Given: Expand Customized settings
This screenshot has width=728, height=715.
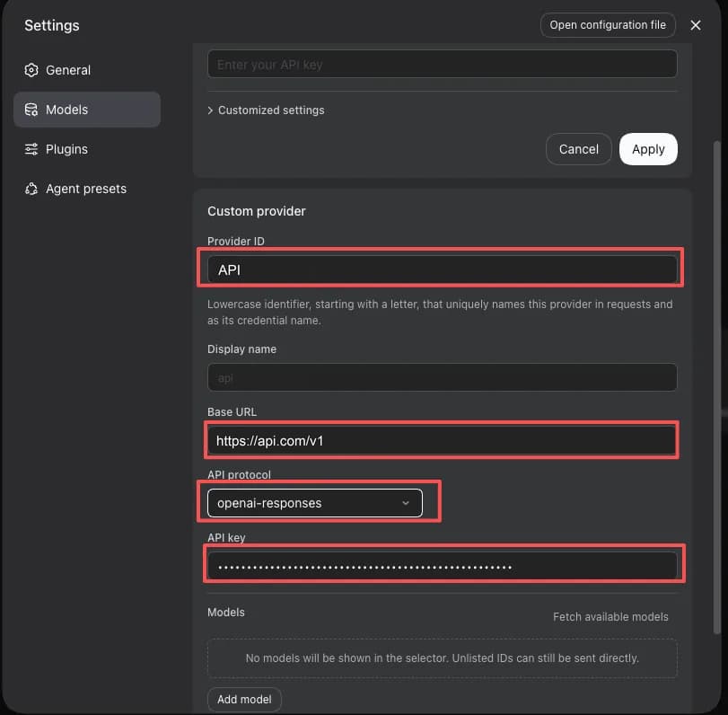Looking at the screenshot, I should point(266,110).
